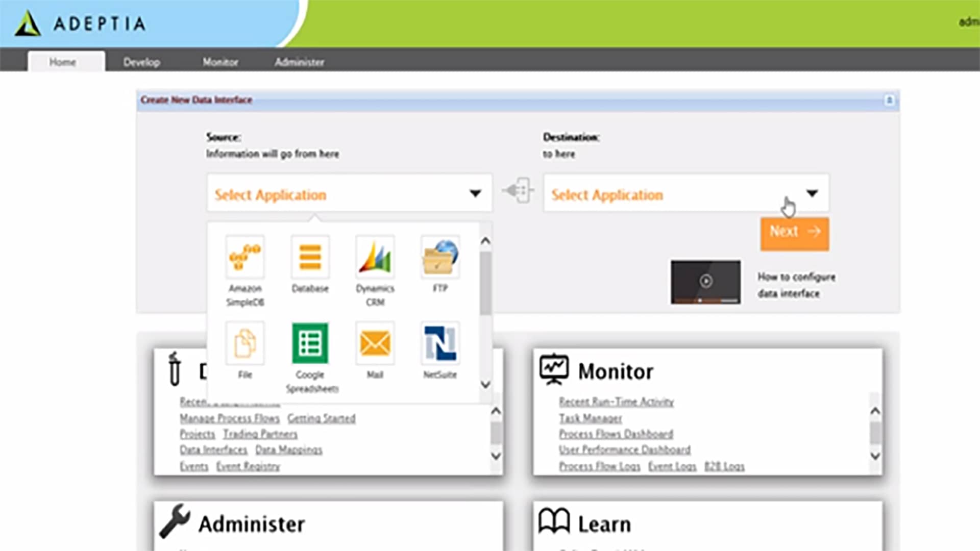Viewport: 980px width, 551px height.
Task: Select the FTP application icon
Action: point(440,258)
